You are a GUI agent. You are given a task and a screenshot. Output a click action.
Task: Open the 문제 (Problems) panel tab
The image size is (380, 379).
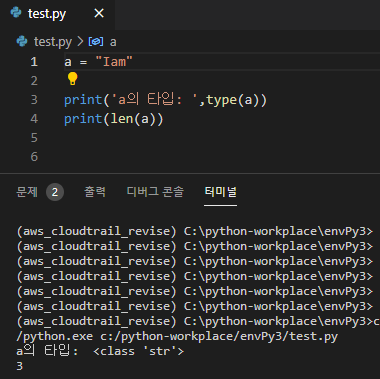(27, 192)
